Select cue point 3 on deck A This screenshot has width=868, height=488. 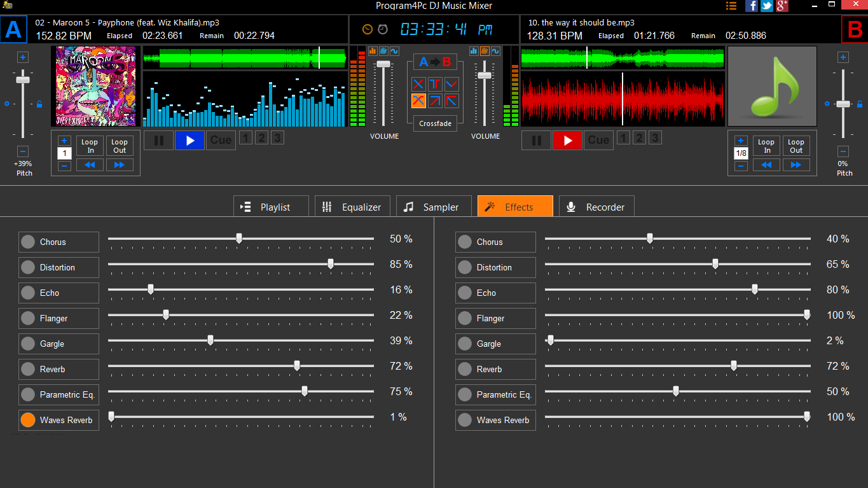click(277, 137)
